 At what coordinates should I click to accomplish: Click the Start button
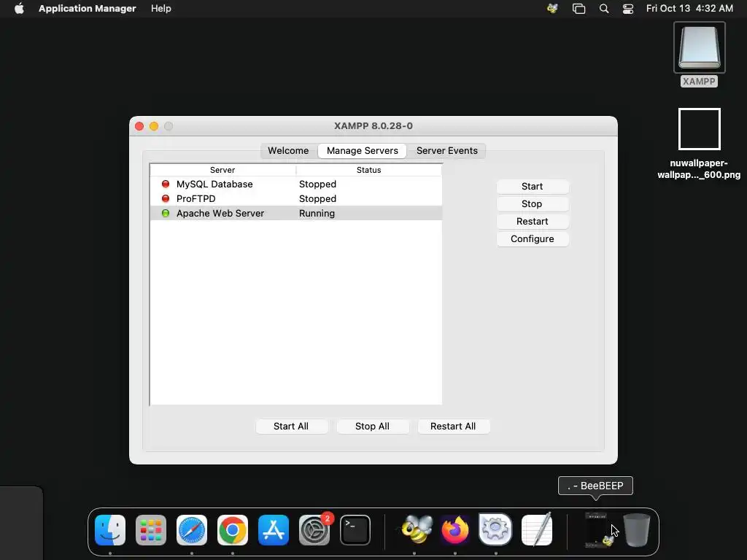pyautogui.click(x=532, y=186)
